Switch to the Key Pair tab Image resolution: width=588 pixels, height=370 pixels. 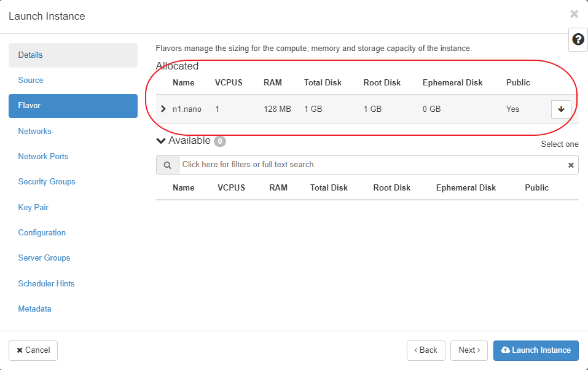[33, 208]
